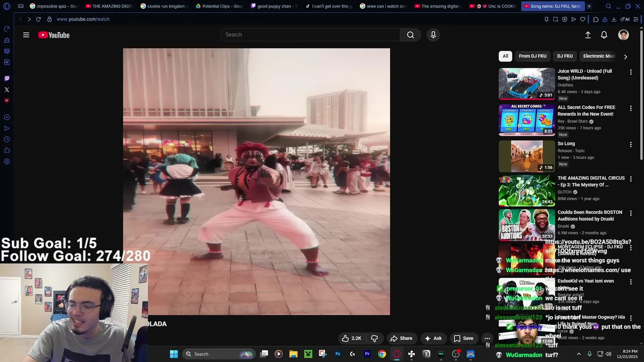
Task: Start voice search with the microphone
Action: tap(433, 35)
